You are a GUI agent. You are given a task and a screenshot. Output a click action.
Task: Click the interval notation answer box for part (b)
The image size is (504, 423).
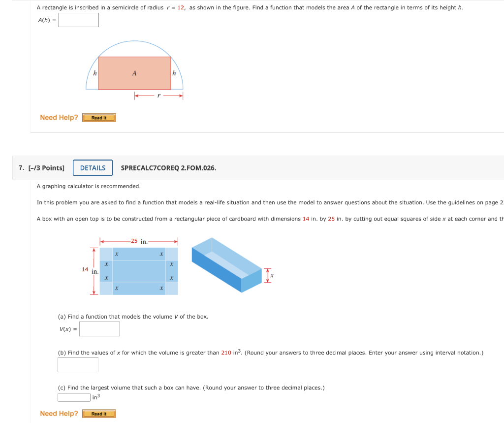click(x=78, y=364)
